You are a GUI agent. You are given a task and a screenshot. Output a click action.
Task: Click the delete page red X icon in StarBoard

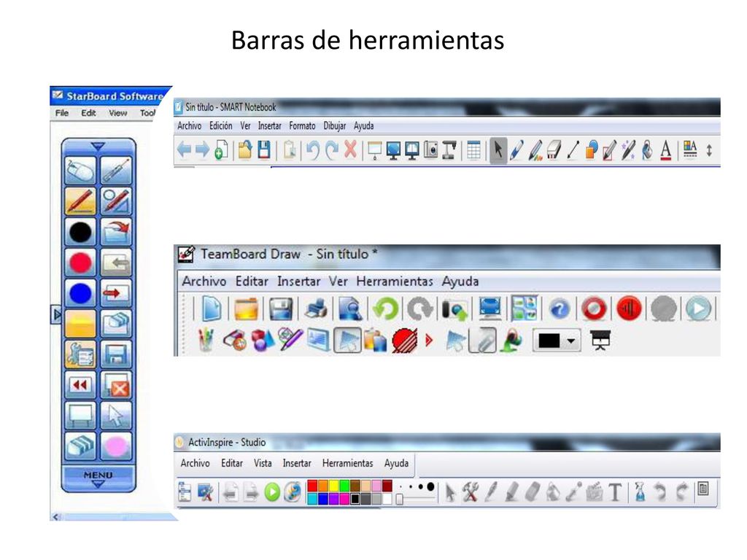(116, 385)
